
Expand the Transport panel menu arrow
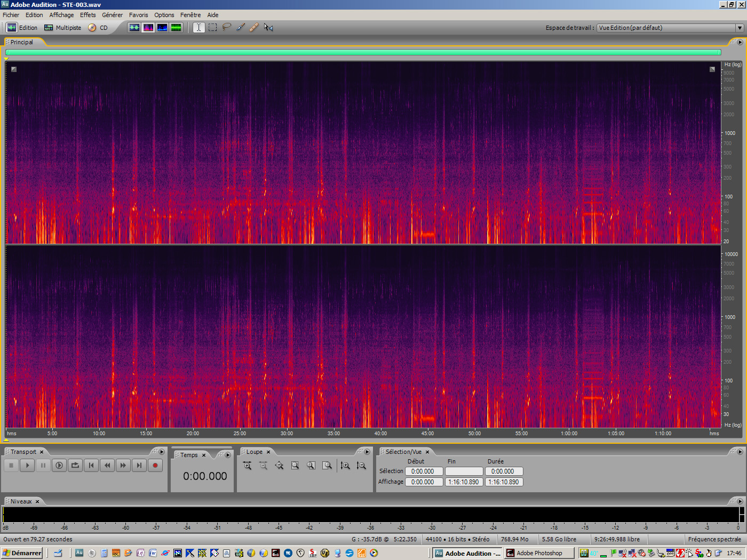[162, 451]
